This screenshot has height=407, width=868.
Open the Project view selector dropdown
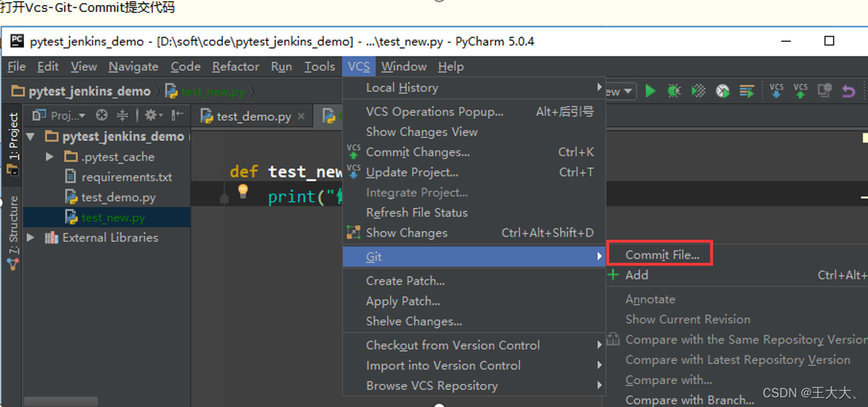[59, 115]
